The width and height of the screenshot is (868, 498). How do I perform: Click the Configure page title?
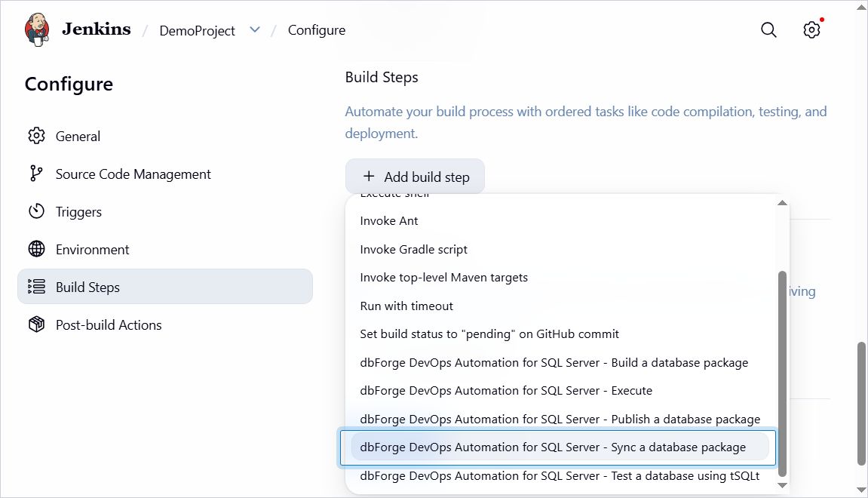(69, 85)
